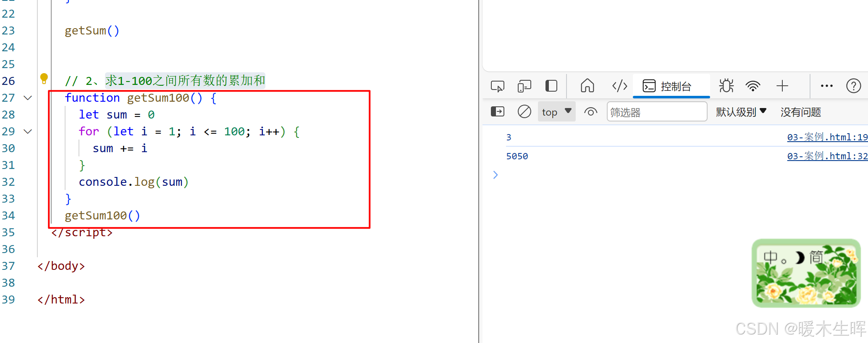Viewport: 868px width, 343px height.
Task: Click the comment on line 26
Action: pyautogui.click(x=165, y=81)
